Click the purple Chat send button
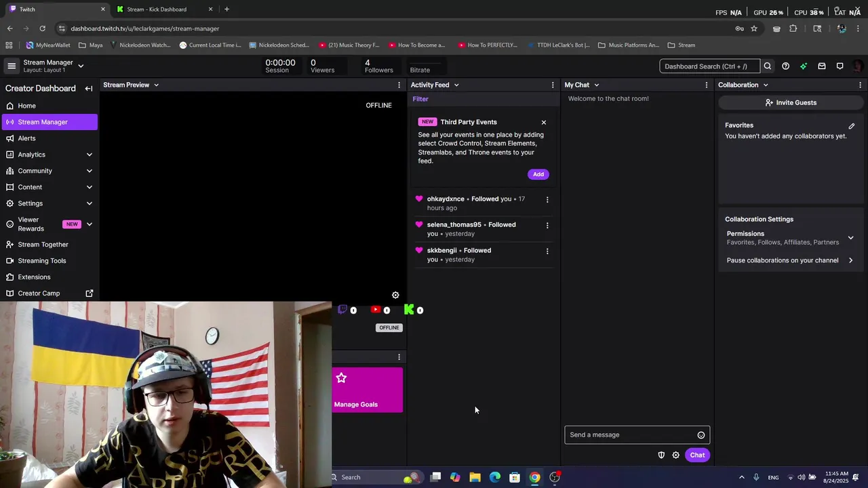The height and width of the screenshot is (488, 868). pos(697,455)
